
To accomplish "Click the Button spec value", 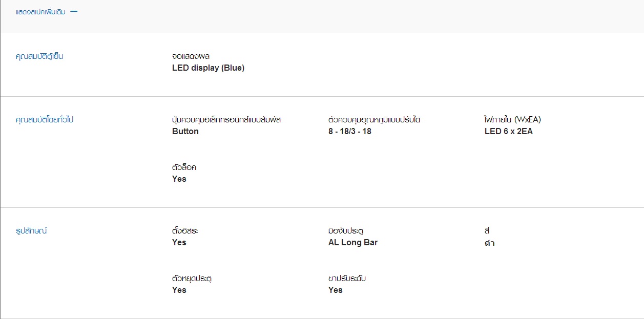I will click(x=185, y=132).
